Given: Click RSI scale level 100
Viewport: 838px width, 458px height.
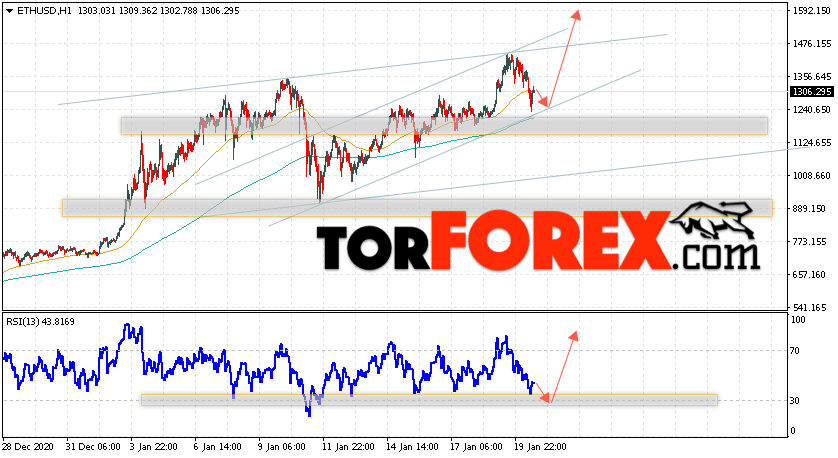Looking at the screenshot, I should click(798, 320).
